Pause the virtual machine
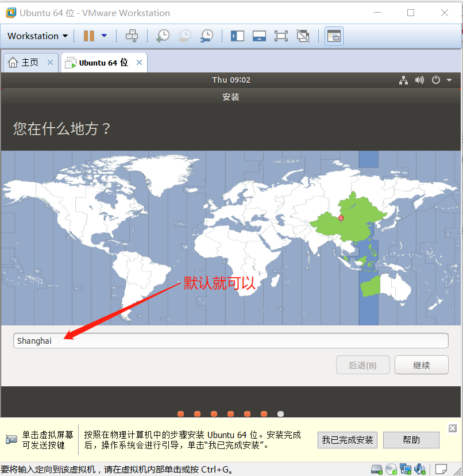The image size is (463, 476). (x=89, y=36)
